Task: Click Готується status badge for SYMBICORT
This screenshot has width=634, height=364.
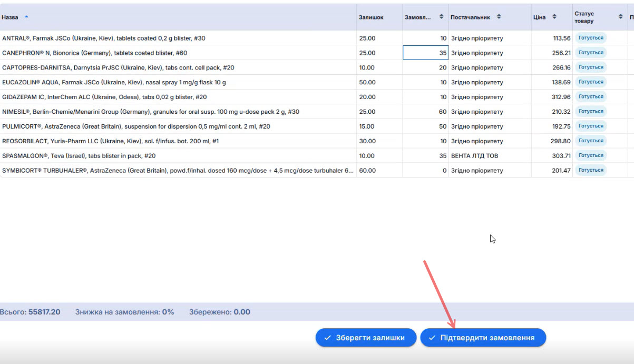Action: (591, 170)
